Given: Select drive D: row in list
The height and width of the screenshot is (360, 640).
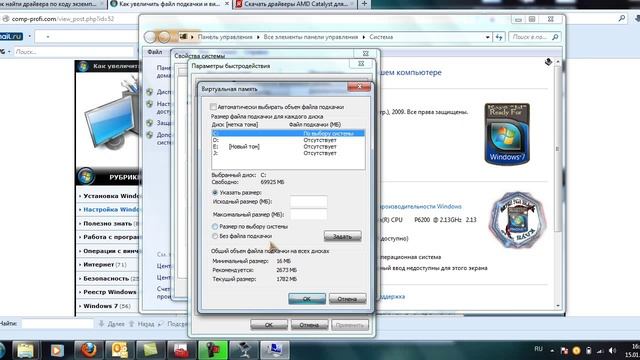Looking at the screenshot, I should coord(288,140).
